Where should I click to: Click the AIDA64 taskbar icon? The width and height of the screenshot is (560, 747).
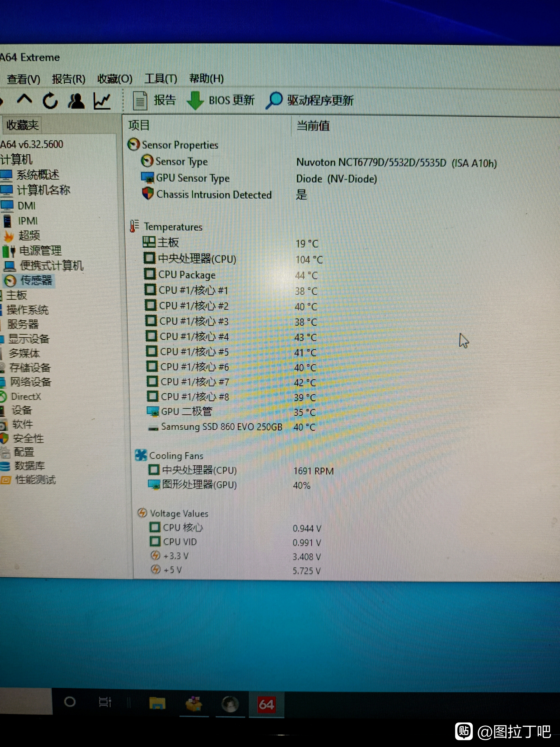[266, 705]
